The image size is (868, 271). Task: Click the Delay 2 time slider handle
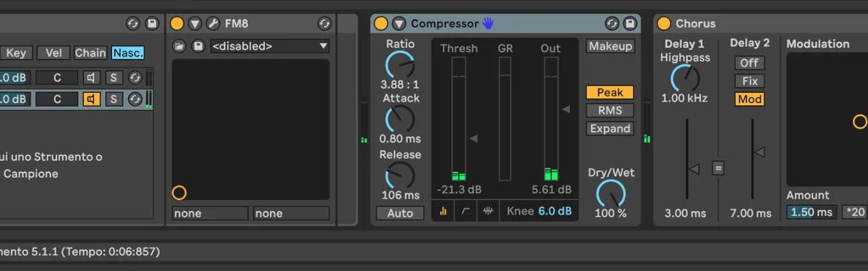[x=759, y=151]
